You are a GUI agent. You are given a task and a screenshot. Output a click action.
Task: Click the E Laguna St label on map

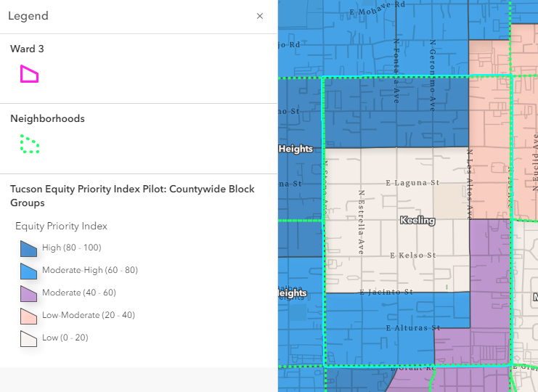coord(412,184)
